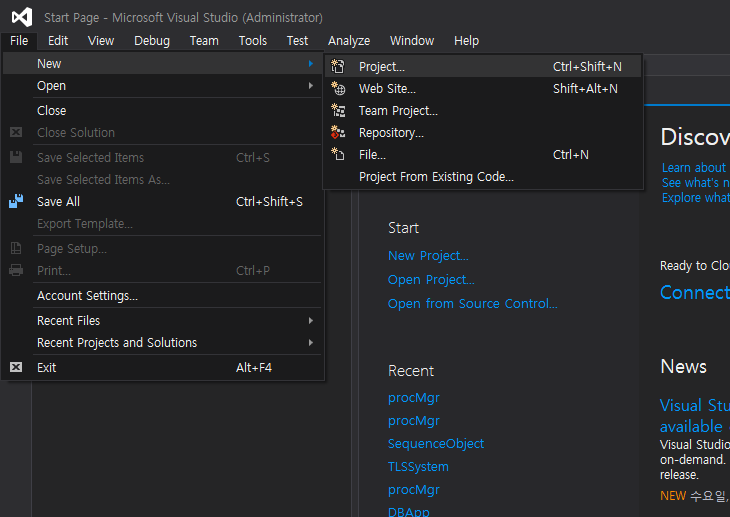Image resolution: width=730 pixels, height=517 pixels.
Task: Open the Test menu
Action: click(297, 41)
